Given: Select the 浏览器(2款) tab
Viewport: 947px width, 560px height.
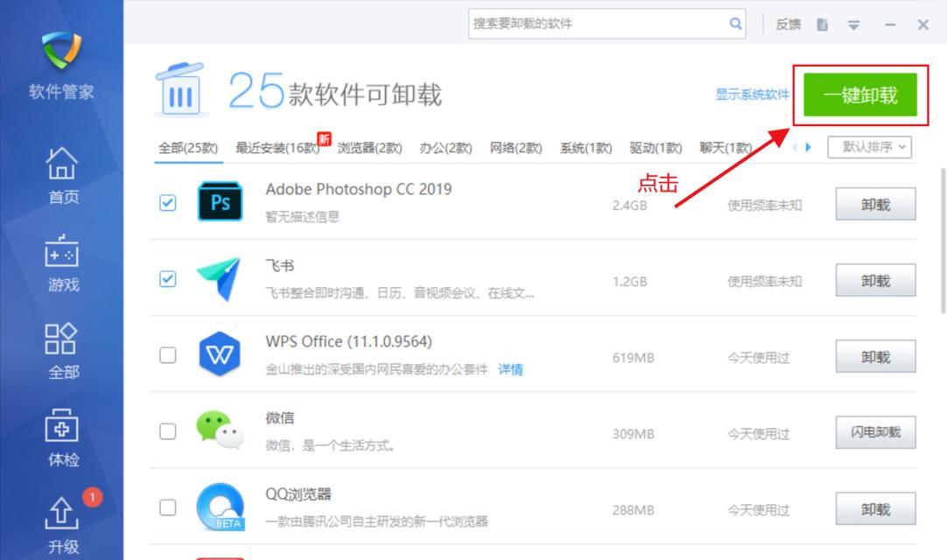Looking at the screenshot, I should (369, 148).
